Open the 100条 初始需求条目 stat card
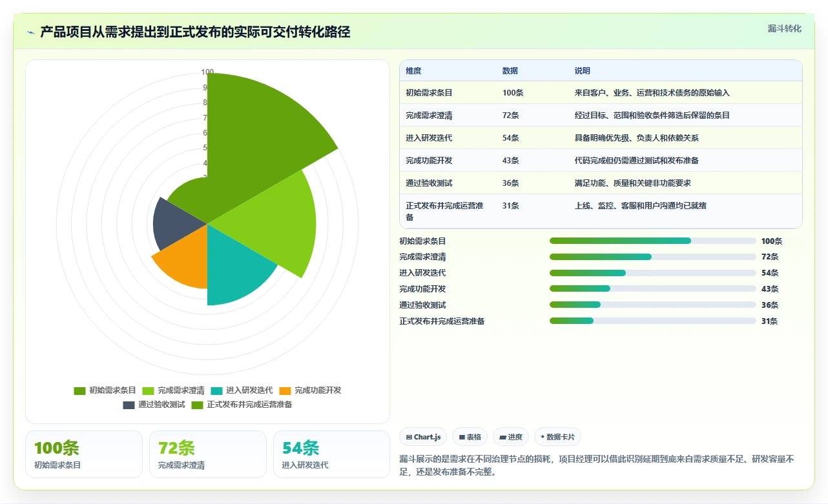The image size is (828, 504). click(x=84, y=454)
